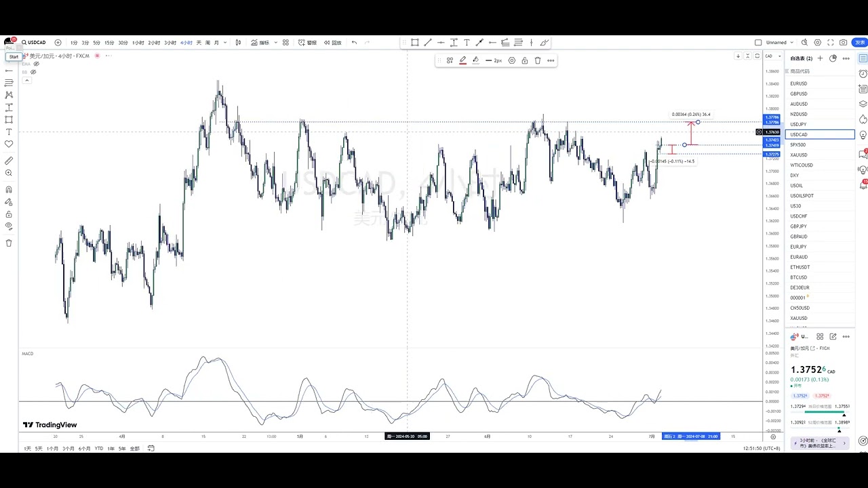Select the vertical line tool in the drawing toolbar
The width and height of the screenshot is (868, 488).
[x=531, y=43]
